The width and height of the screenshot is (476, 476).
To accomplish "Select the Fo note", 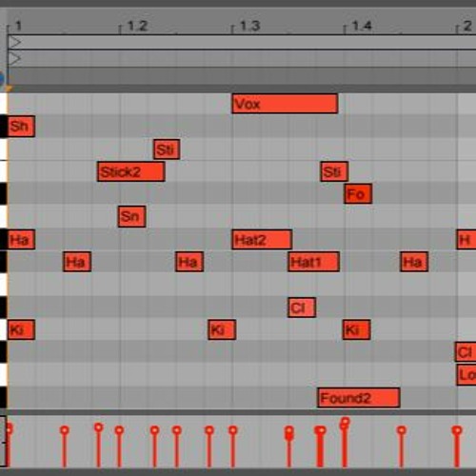I will point(358,193).
